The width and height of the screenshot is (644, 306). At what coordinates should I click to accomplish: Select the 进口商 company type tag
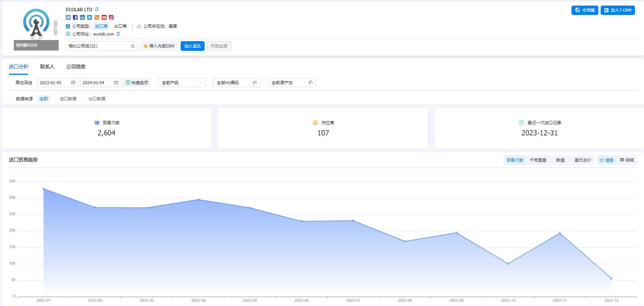tap(101, 26)
